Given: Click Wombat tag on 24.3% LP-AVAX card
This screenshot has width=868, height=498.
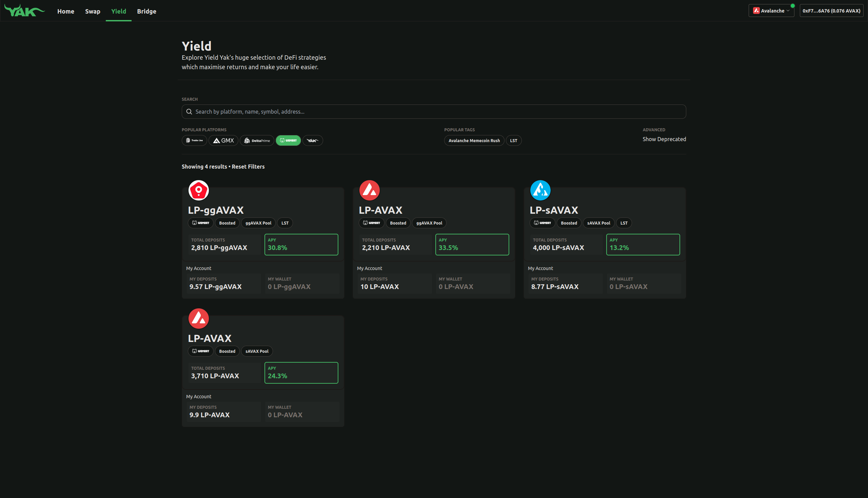Looking at the screenshot, I should 201,351.
